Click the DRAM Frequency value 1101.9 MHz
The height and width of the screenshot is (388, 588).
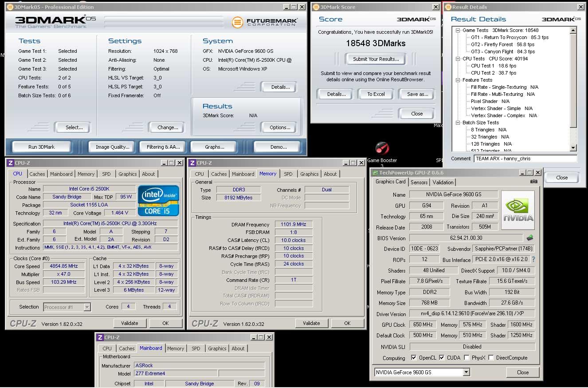point(294,224)
